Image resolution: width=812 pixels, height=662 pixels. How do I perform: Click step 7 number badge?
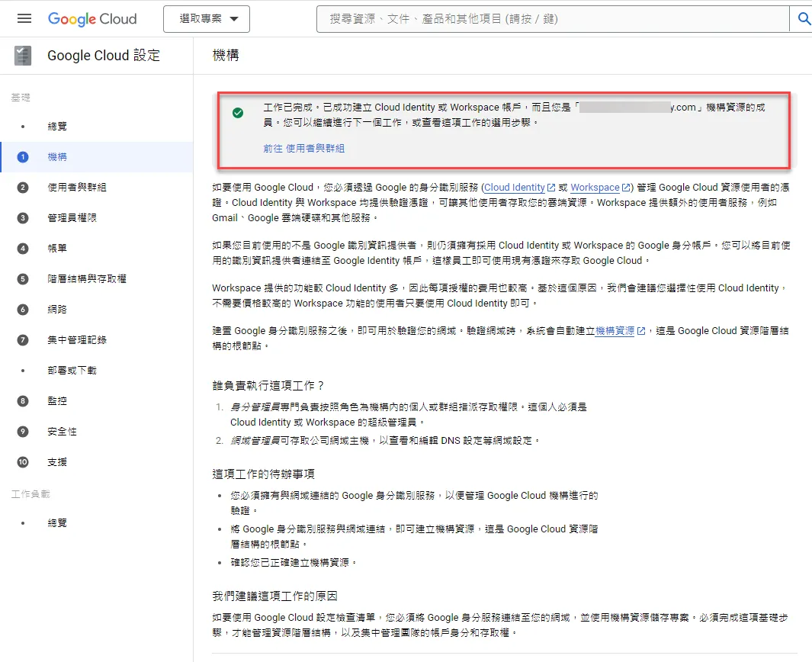pyautogui.click(x=23, y=340)
